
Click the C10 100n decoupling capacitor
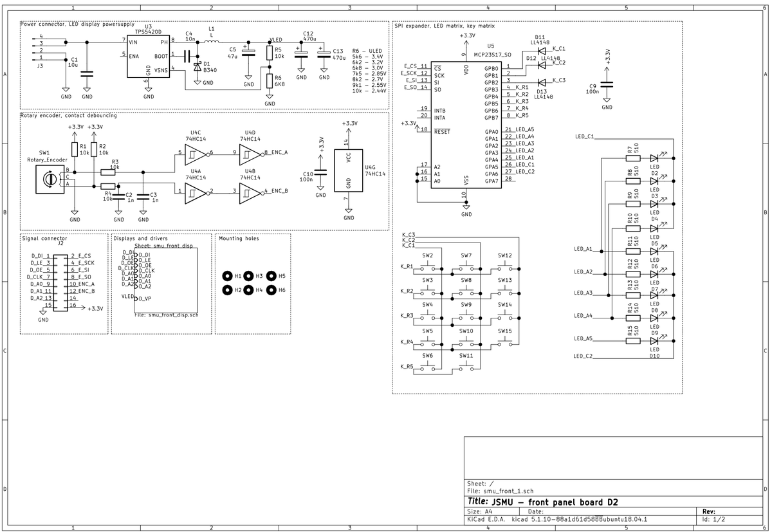coord(321,171)
